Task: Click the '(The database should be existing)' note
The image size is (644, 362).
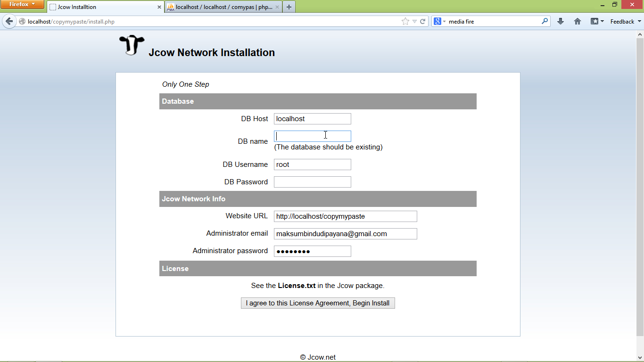Action: coord(329,147)
